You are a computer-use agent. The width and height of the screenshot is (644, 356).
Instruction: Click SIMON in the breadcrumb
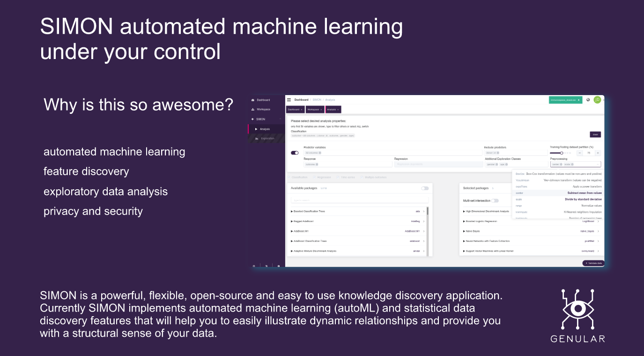317,100
